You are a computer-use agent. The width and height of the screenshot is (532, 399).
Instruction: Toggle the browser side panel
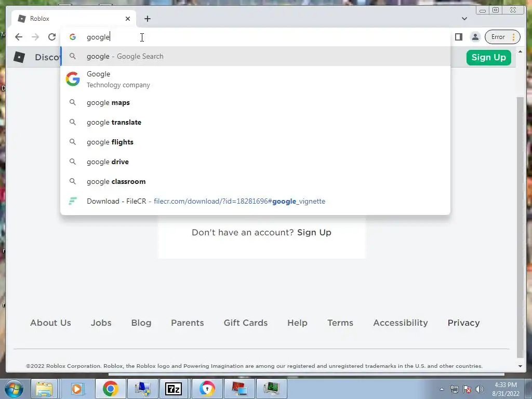click(459, 37)
